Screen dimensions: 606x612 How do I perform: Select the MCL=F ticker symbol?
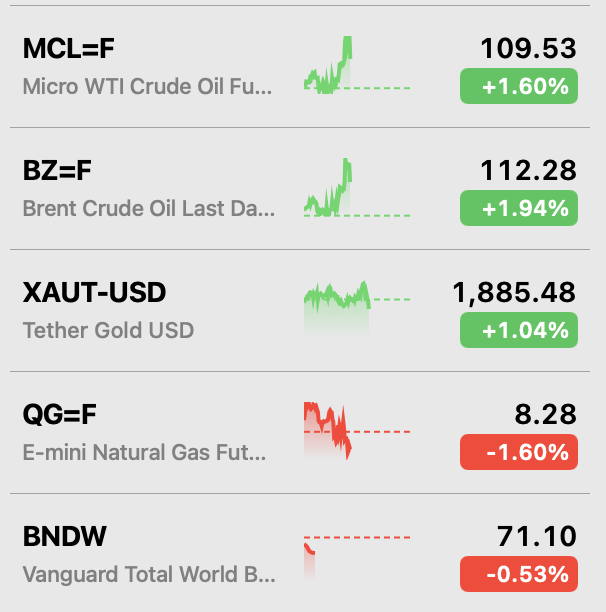[x=69, y=49]
